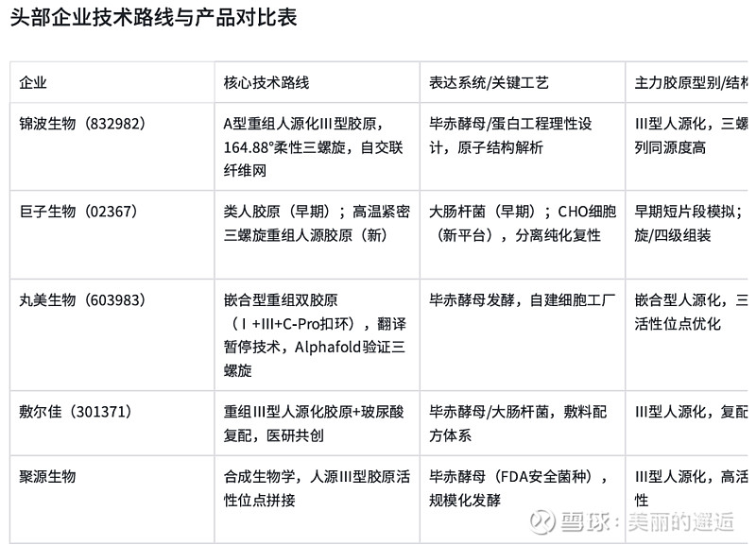Click the 聚源生物 cell
This screenshot has width=756, height=545.
112,500
